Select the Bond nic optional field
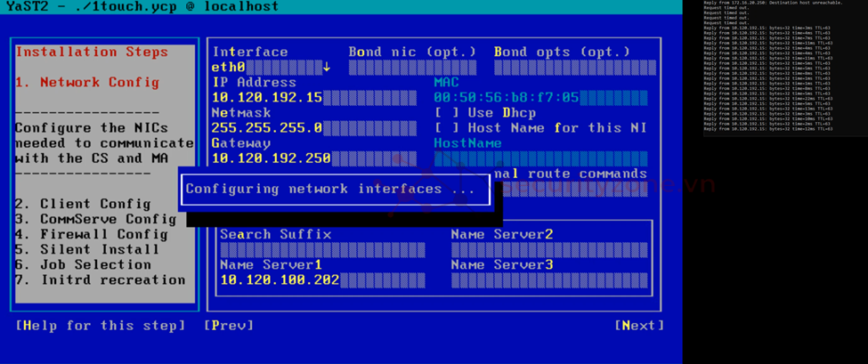 pos(412,68)
